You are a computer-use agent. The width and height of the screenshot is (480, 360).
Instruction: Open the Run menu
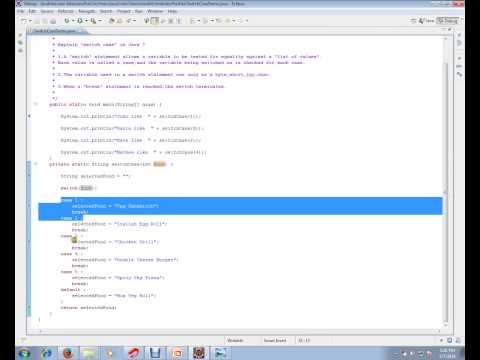coord(139,11)
